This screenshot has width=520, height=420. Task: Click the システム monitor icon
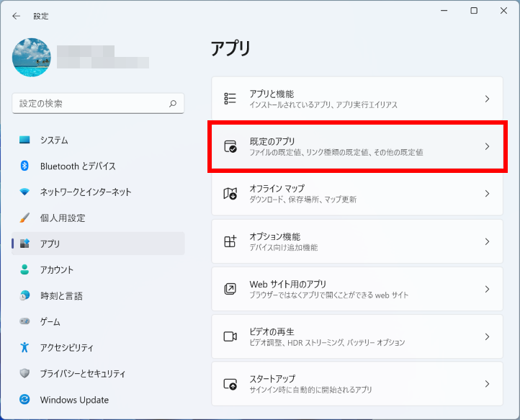(24, 140)
